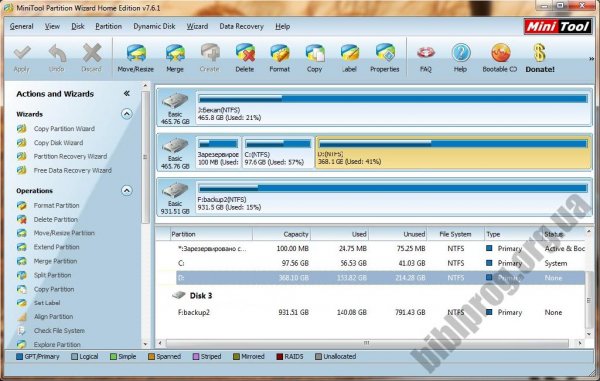600x381 pixels.
Task: Collapse the Actions and Wizards panel
Action: (127, 93)
